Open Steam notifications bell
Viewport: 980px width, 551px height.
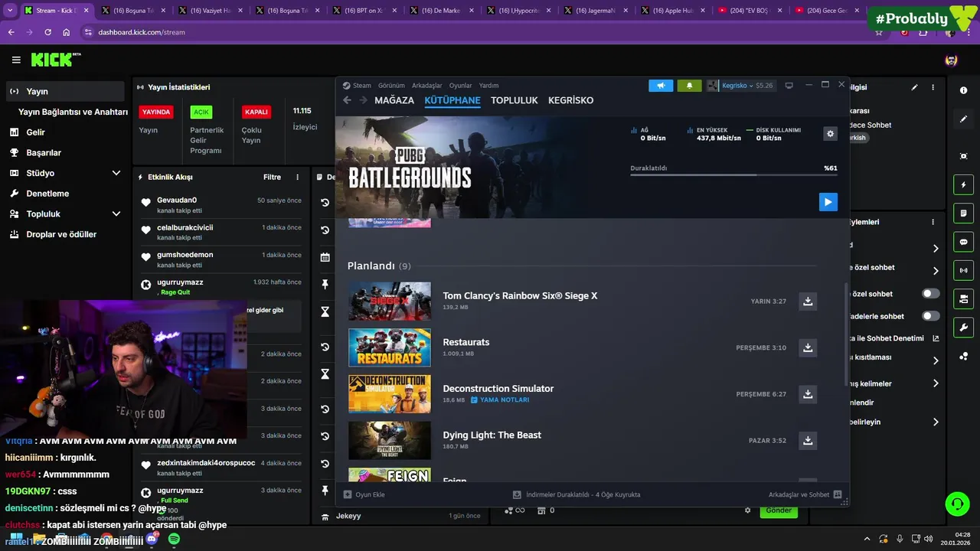point(689,86)
